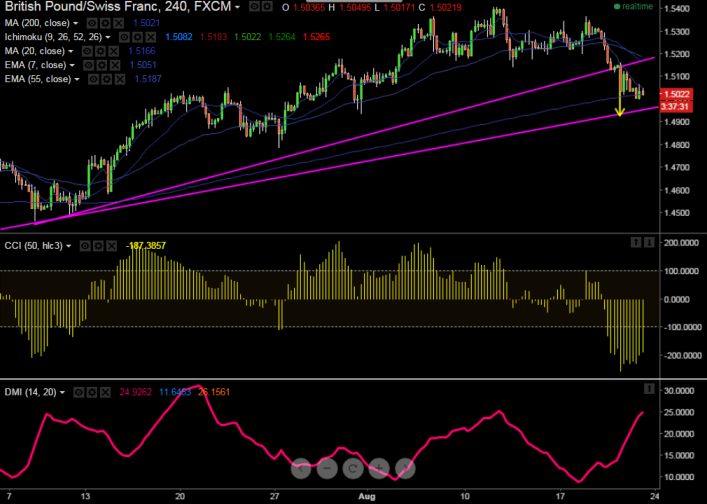Move the CCI pane up
The width and height of the screenshot is (707, 504).
pos(636,243)
